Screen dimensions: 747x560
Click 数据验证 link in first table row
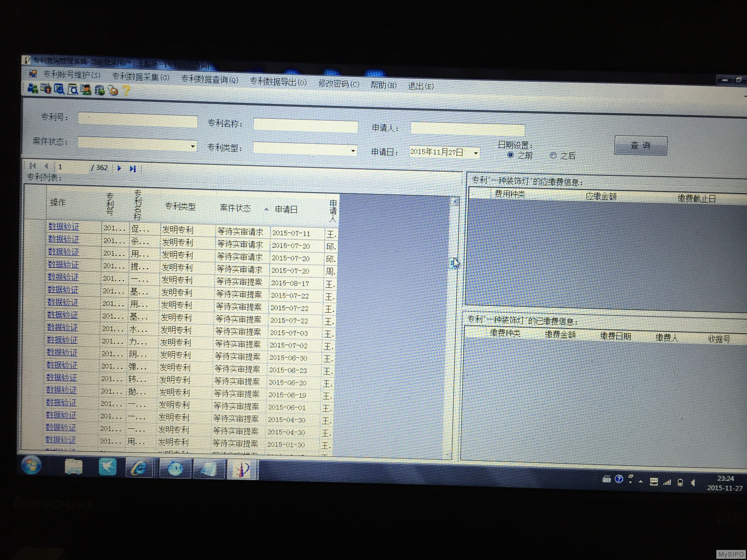[x=63, y=226]
